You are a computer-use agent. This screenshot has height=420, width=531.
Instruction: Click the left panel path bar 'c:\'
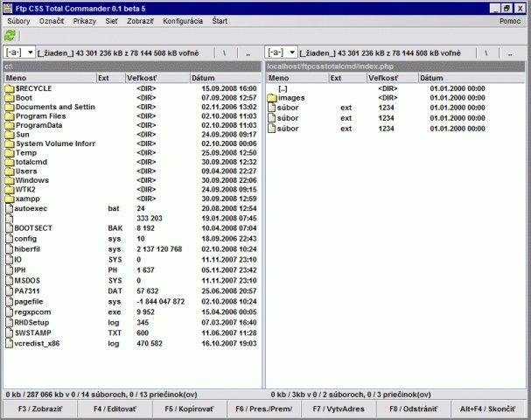[132, 66]
